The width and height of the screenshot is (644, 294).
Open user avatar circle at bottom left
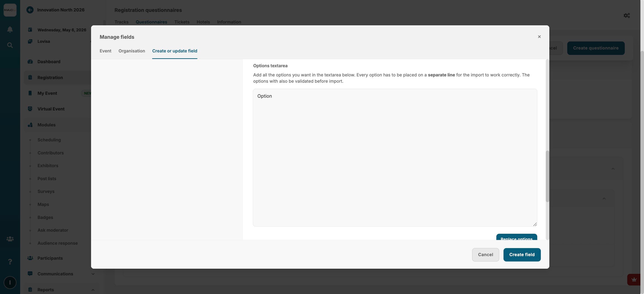(x=10, y=283)
